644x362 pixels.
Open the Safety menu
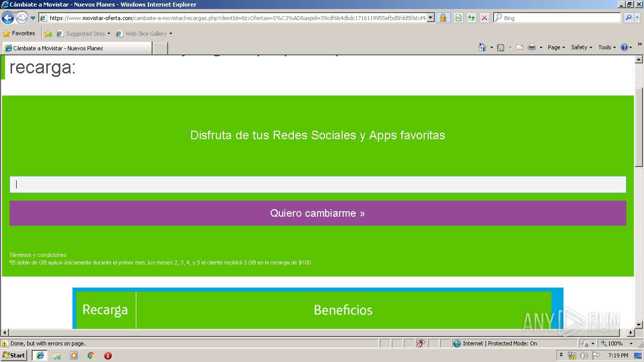pos(582,47)
